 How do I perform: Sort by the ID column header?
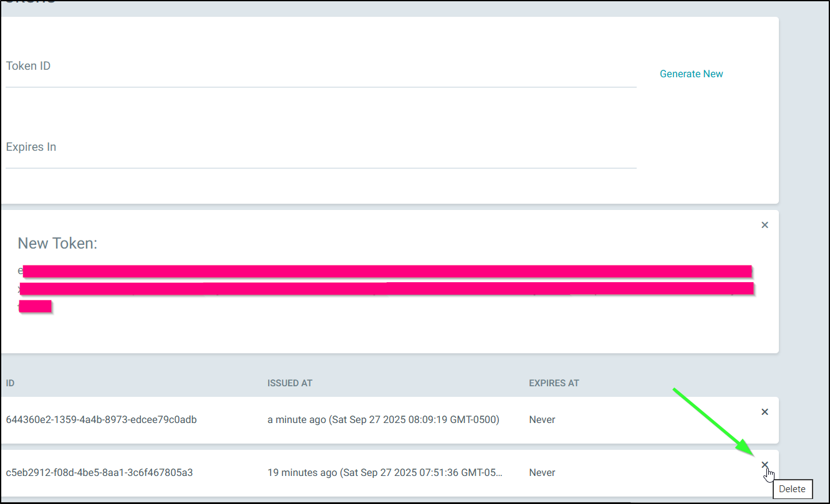tap(11, 383)
